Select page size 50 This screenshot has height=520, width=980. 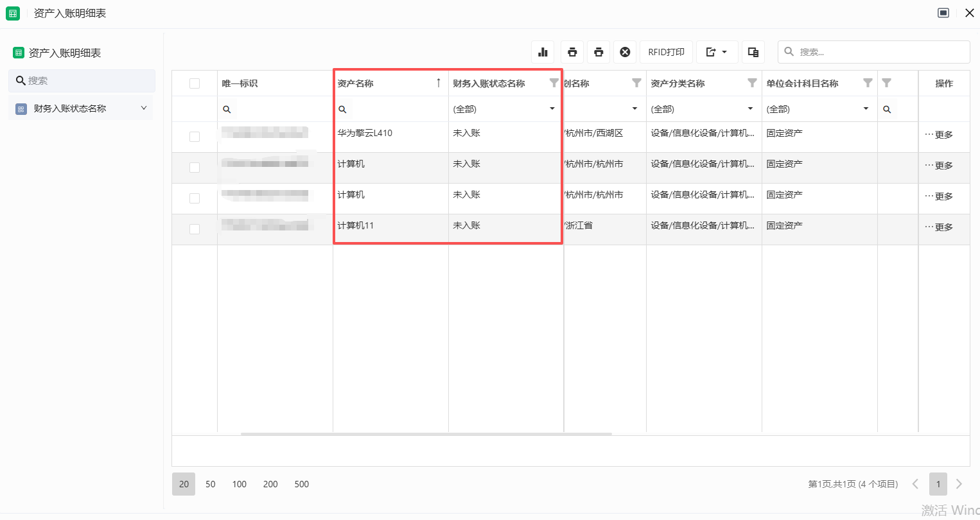pos(211,484)
